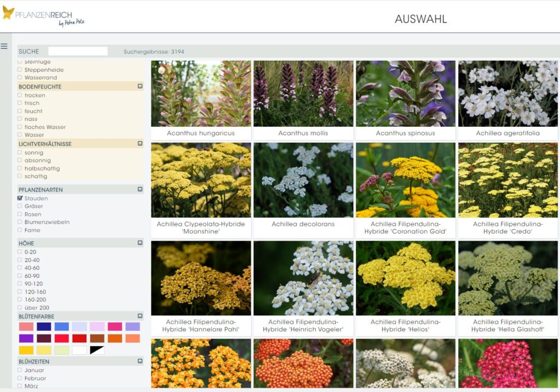Pick the golden yellow color swatch
The width and height of the screenshot is (560, 392).
(x=26, y=350)
